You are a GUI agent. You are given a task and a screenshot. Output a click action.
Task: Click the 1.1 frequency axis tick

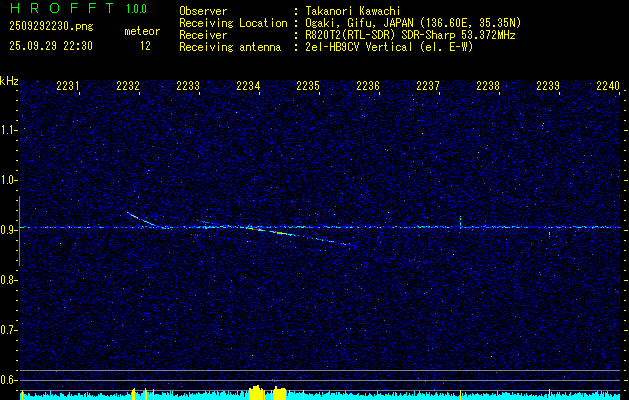click(x=9, y=130)
